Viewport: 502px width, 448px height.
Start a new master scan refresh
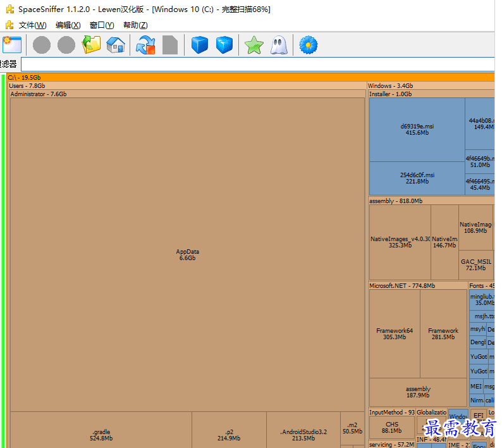[x=145, y=45]
